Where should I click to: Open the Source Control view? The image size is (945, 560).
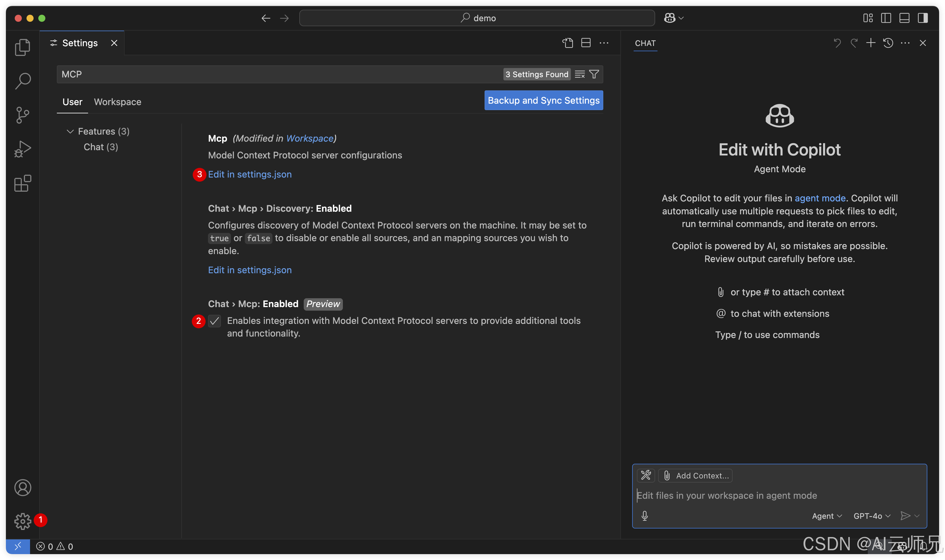(x=23, y=115)
